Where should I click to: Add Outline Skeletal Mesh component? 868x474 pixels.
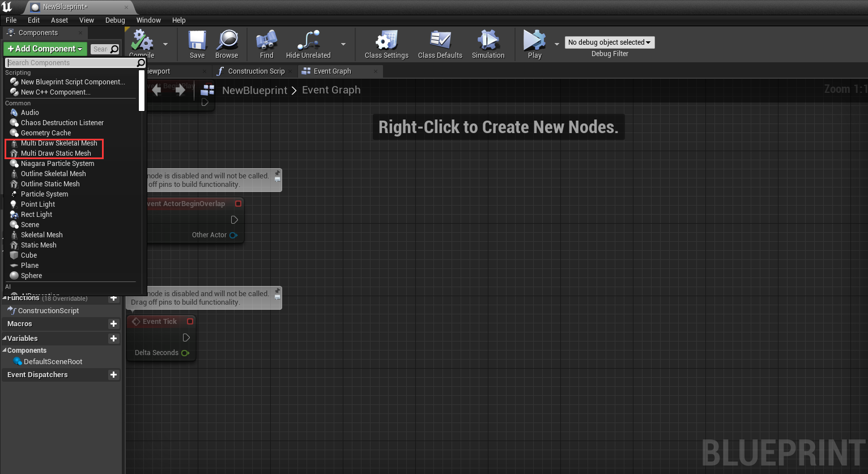pyautogui.click(x=53, y=174)
